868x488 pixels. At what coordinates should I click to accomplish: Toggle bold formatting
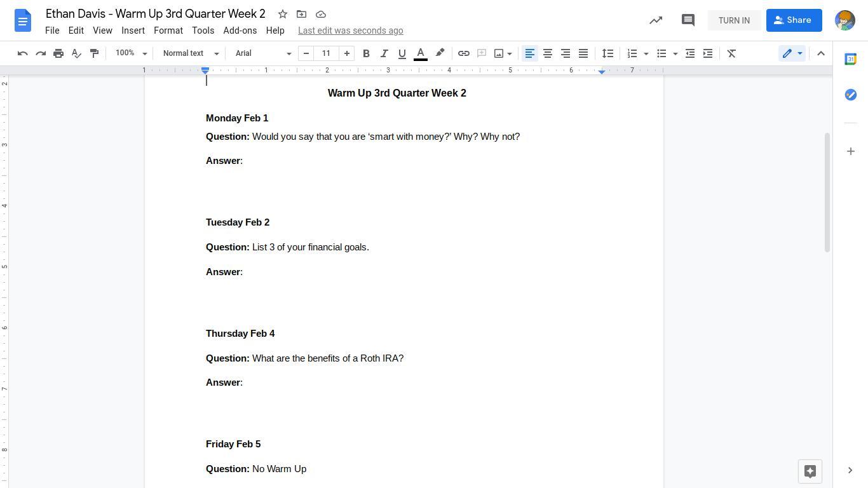point(366,53)
